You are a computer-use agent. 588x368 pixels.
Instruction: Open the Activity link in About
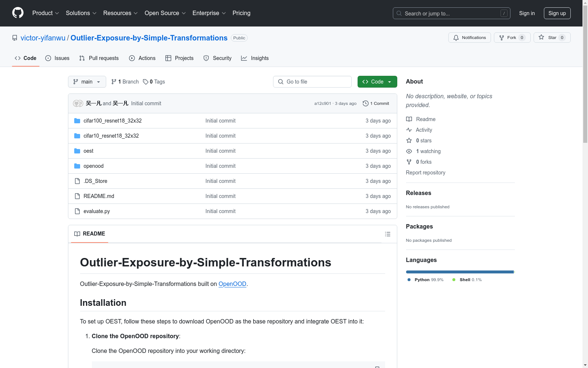[x=419, y=130]
